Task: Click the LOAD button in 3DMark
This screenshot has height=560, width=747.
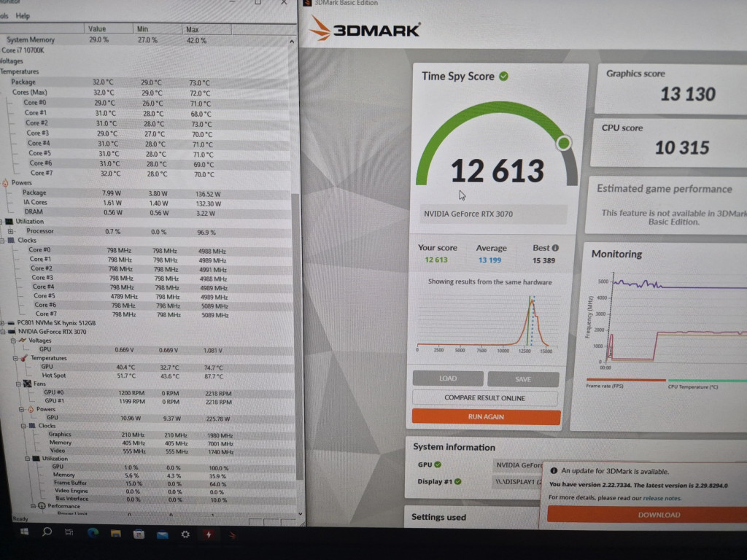Action: click(x=448, y=378)
